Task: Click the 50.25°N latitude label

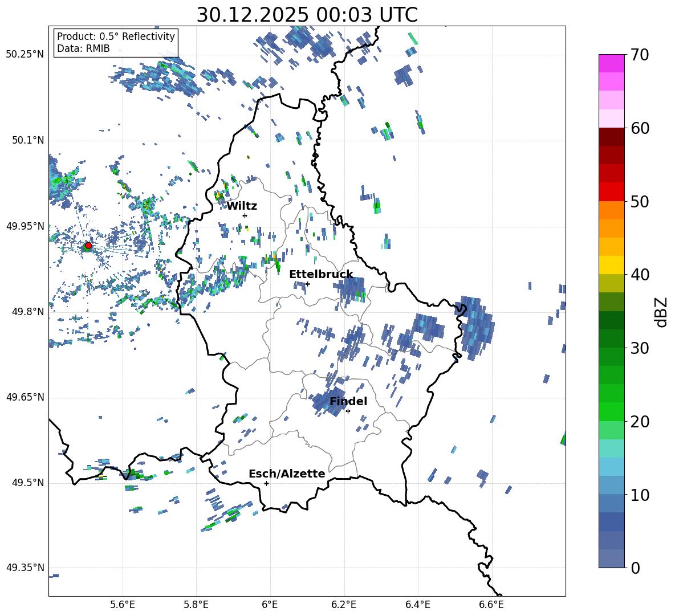Action: pyautogui.click(x=25, y=55)
